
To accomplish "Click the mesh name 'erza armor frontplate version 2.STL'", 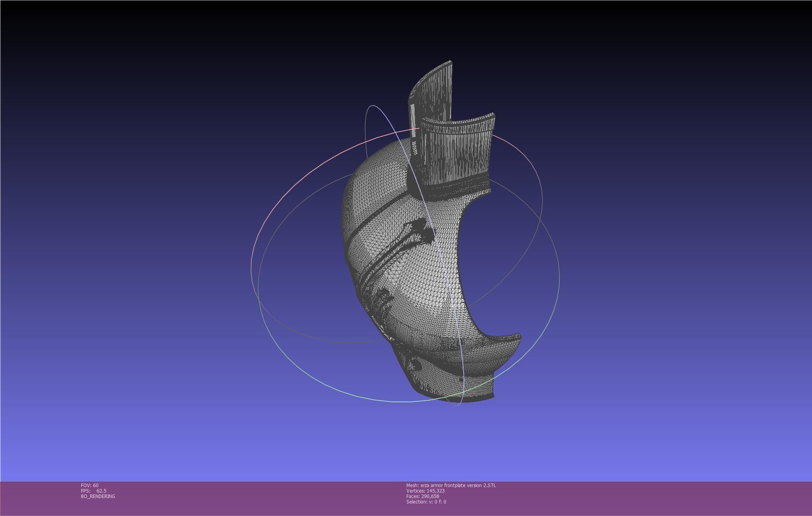I will pos(458,485).
